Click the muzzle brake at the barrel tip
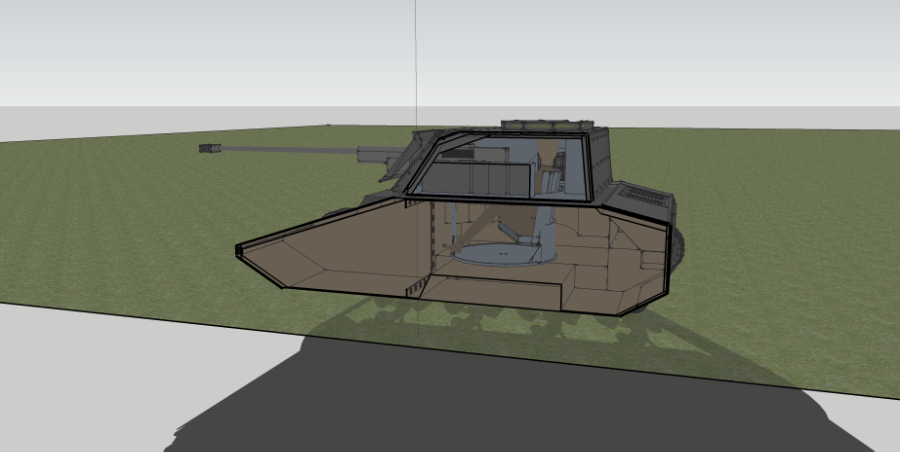 (210, 149)
